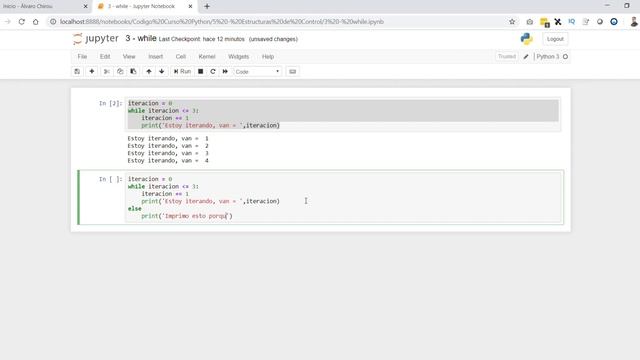This screenshot has width=640, height=360.
Task: Click the Trusted notebook indicator
Action: [x=507, y=57]
